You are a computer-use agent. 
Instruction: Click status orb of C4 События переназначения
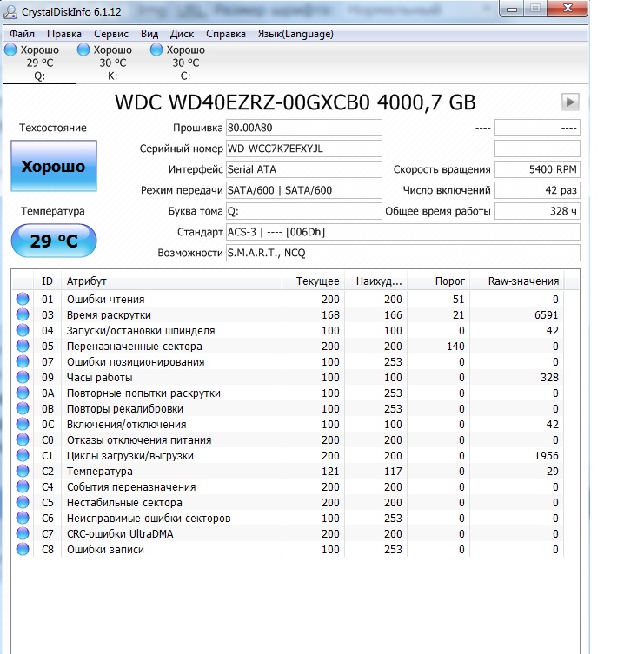(x=23, y=486)
